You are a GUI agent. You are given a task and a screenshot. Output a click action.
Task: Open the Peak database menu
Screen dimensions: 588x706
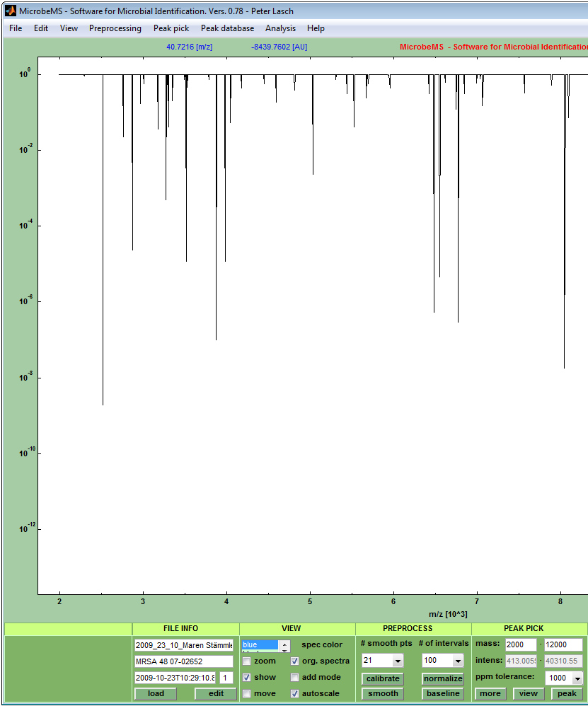click(x=227, y=28)
